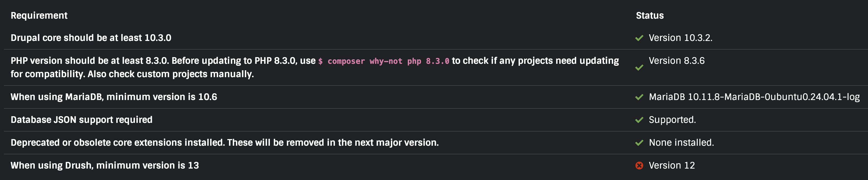Click the Version 10.3.2 status text
Viewport: 868px width, 180px height.
coord(681,38)
